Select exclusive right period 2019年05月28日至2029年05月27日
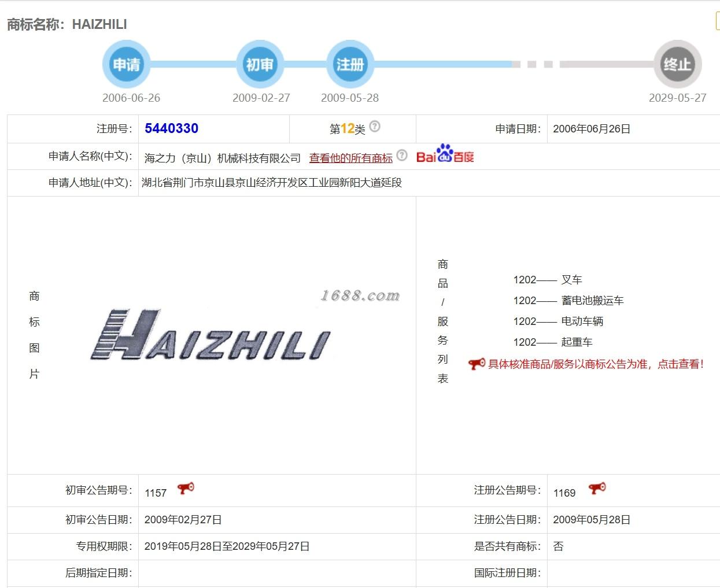 pyautogui.click(x=227, y=546)
